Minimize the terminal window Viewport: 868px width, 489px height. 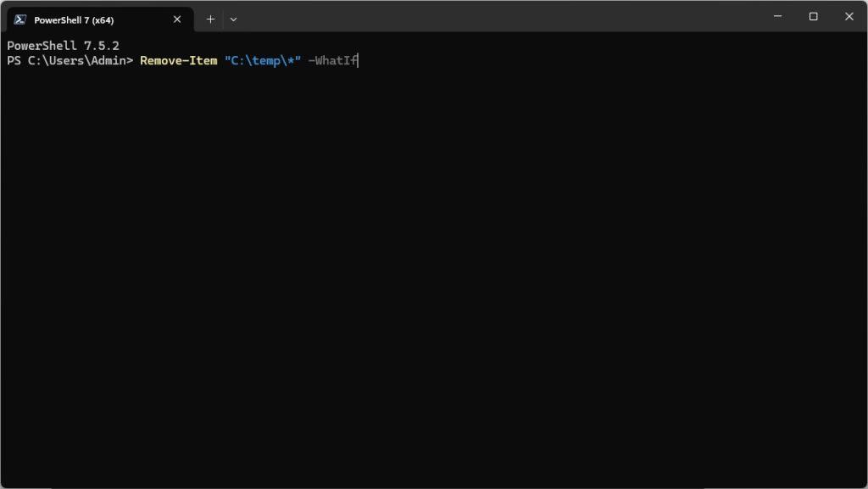pyautogui.click(x=777, y=17)
